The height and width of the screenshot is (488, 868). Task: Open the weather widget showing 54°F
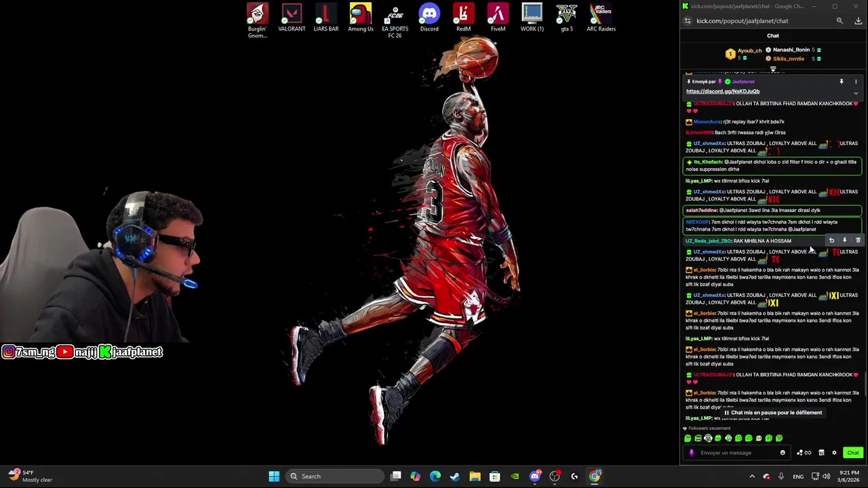click(x=31, y=476)
